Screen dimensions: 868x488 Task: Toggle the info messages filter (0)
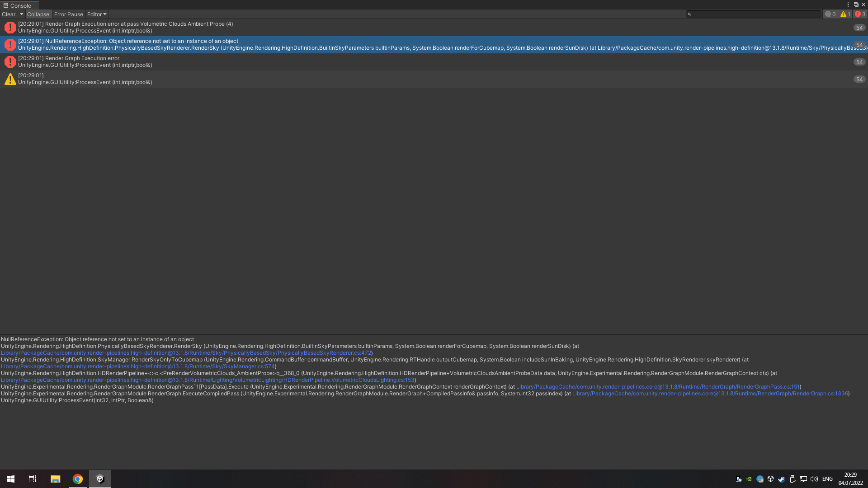click(x=830, y=14)
